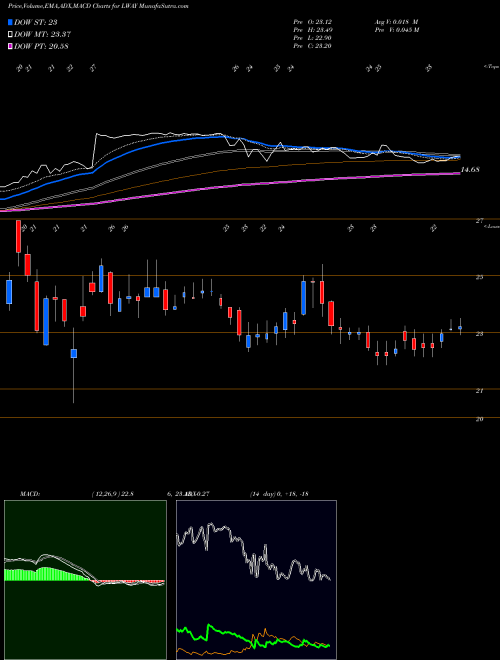The width and height of the screenshot is (500, 660).
Task: Click the white DOW MT legend swatch
Action: pos(10,35)
